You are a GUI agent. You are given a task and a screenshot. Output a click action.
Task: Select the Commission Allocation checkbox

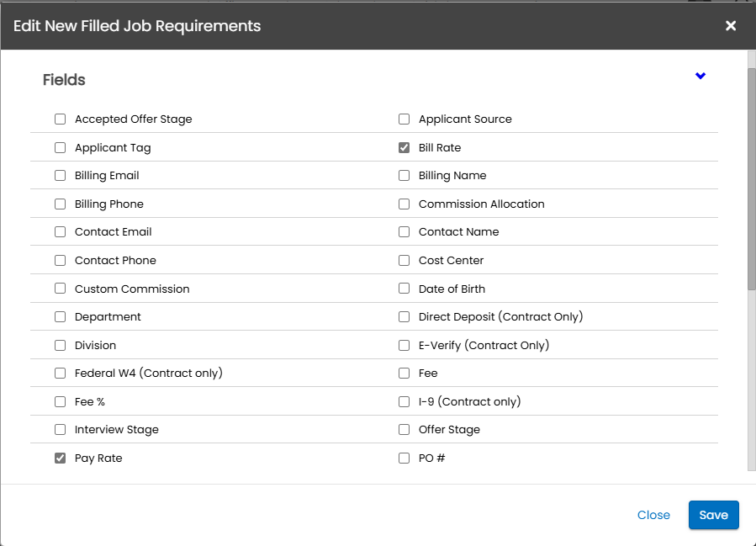404,204
